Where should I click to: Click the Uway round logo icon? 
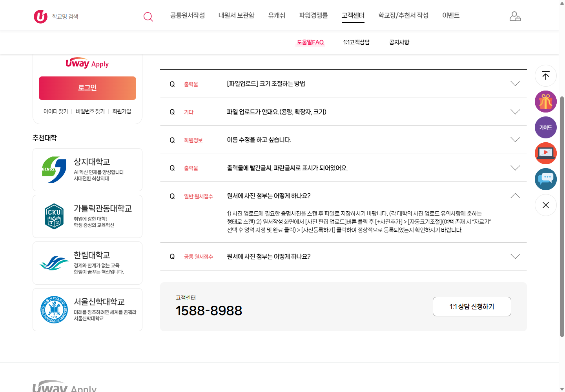point(40,16)
